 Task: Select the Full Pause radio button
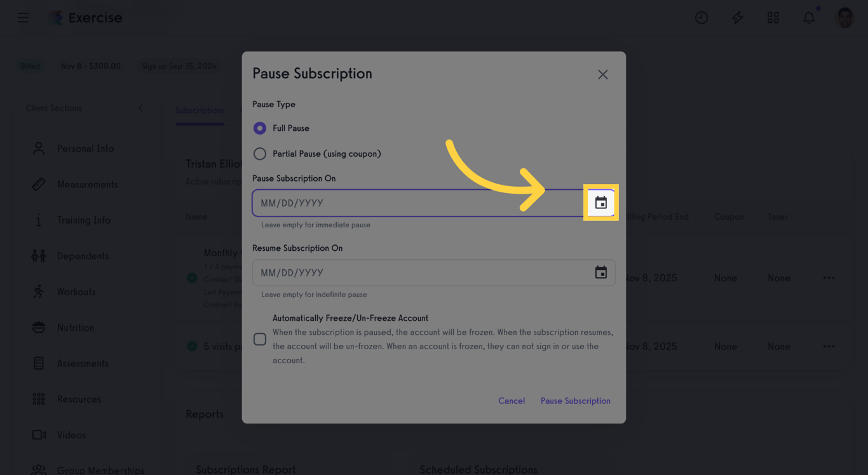[259, 128]
